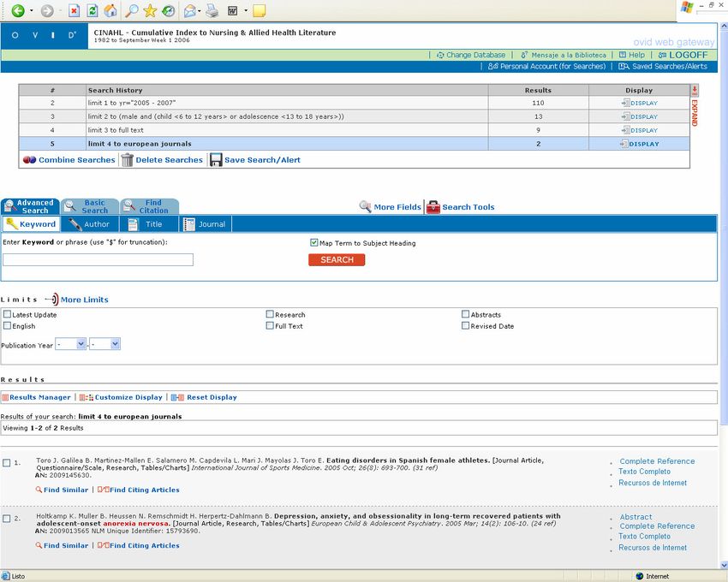Select the Author search tab
This screenshot has width=728, height=582.
click(x=89, y=224)
